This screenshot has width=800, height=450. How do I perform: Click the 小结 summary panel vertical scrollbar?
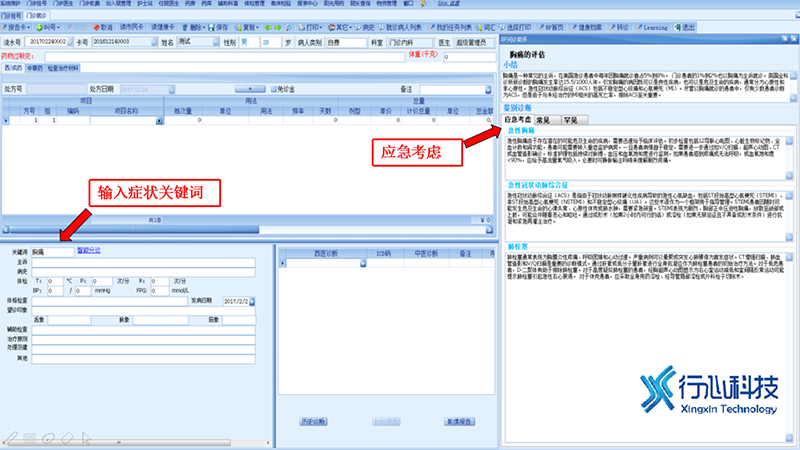[x=793, y=87]
